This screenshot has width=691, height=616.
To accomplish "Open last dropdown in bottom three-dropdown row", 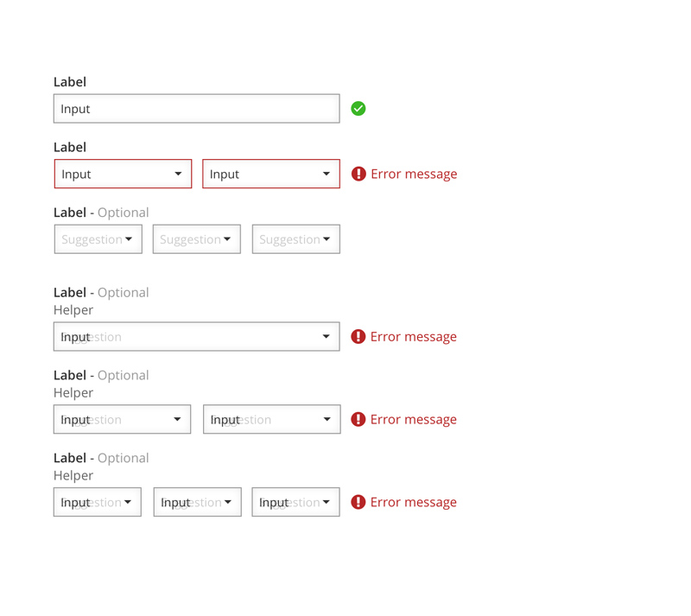I will pyautogui.click(x=295, y=502).
